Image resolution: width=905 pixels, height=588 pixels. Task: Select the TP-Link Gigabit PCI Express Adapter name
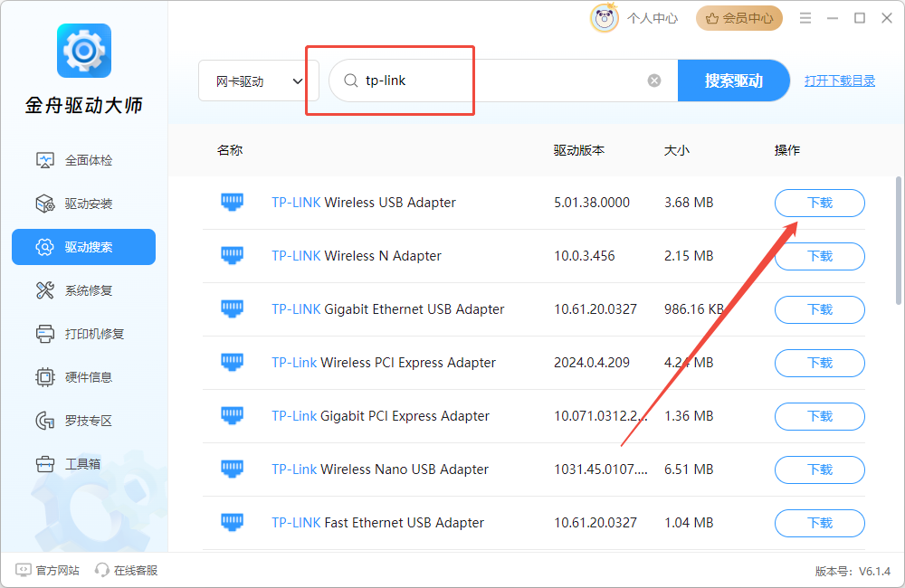point(380,416)
